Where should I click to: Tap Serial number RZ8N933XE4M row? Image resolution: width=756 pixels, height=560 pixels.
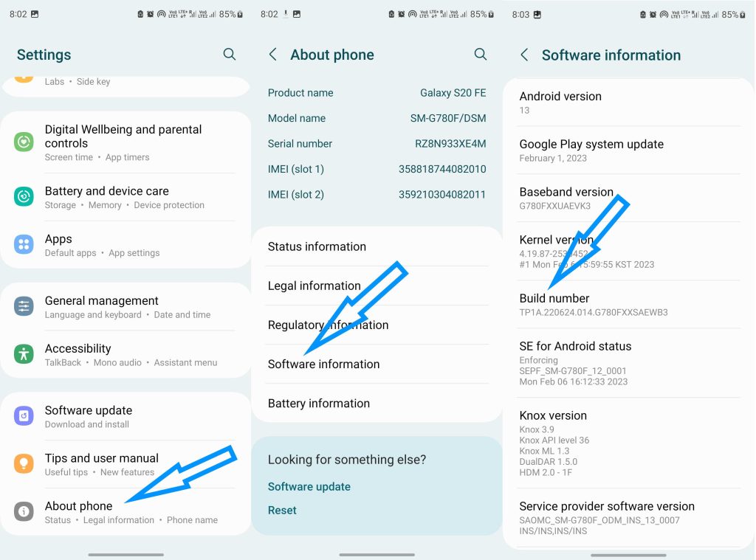(377, 144)
